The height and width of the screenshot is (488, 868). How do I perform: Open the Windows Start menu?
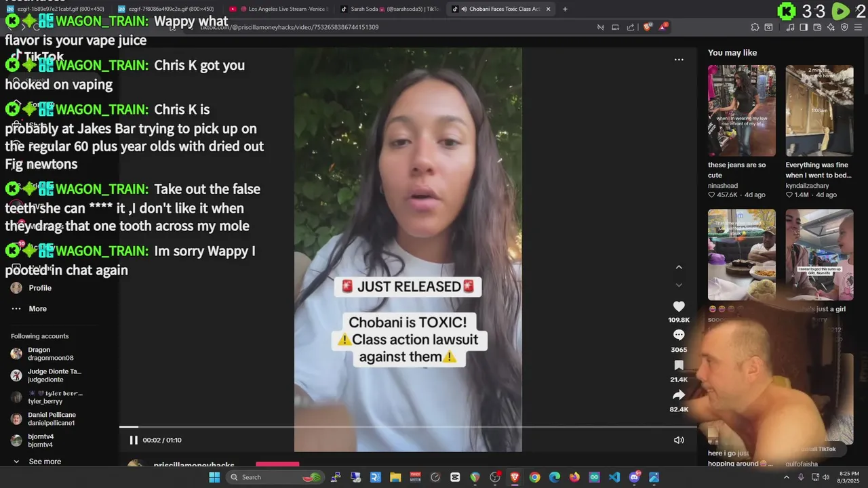[214, 477]
